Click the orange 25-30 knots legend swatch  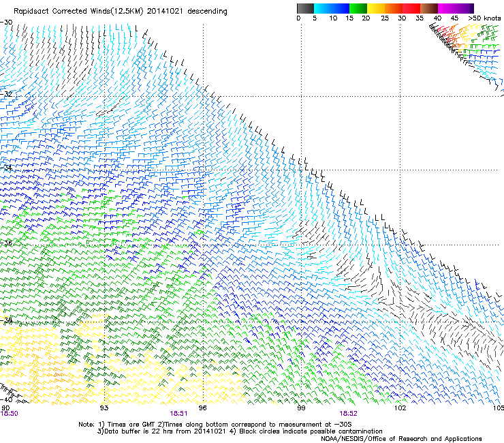click(394, 8)
